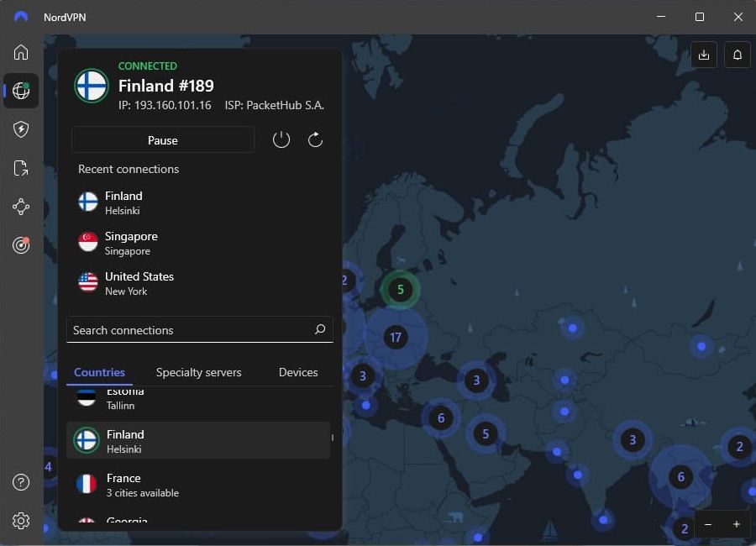Screen dimensions: 756x546
Task: Open Meshnet nodes icon in sidebar
Action: tap(21, 207)
